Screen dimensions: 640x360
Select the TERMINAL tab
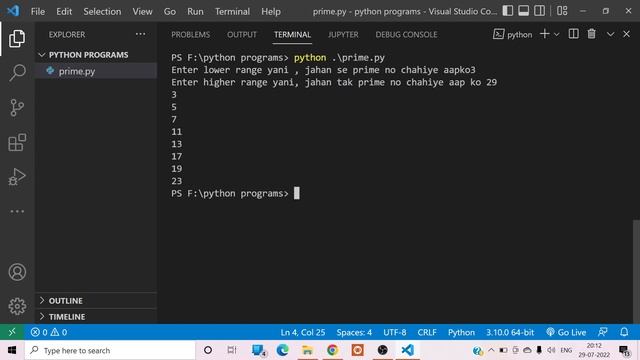click(292, 35)
